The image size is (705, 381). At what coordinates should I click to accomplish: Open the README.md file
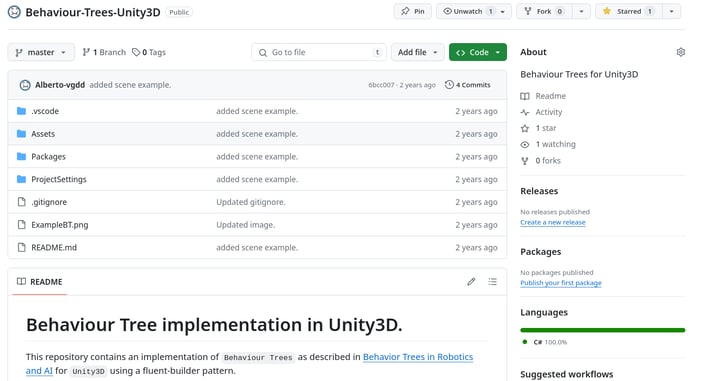tap(54, 247)
